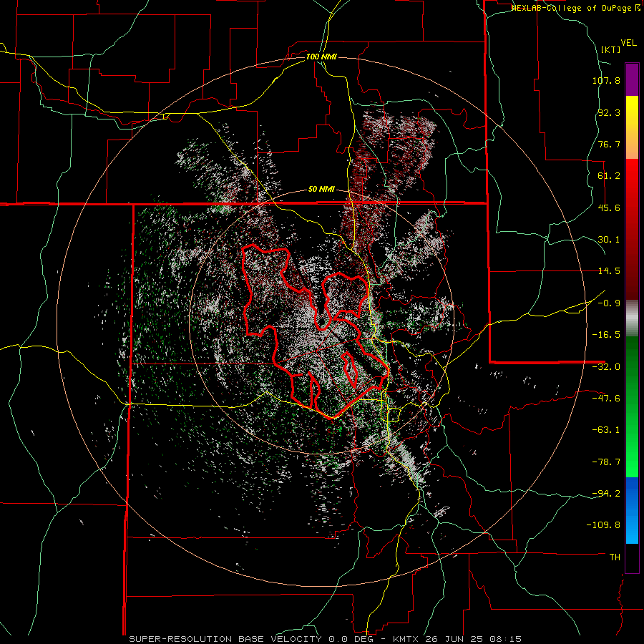The height and width of the screenshot is (644, 644).
Task: Click the -94.2 velocity scale value
Action: [606, 494]
